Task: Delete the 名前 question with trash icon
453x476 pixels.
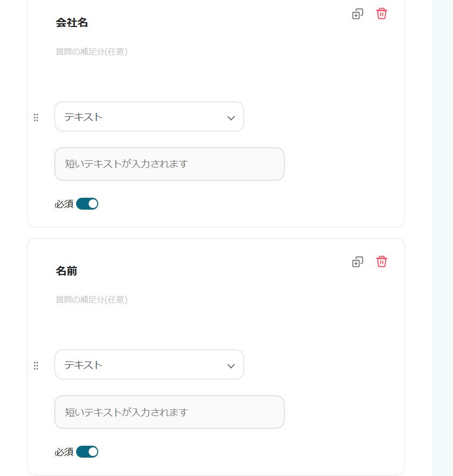Action: (382, 262)
